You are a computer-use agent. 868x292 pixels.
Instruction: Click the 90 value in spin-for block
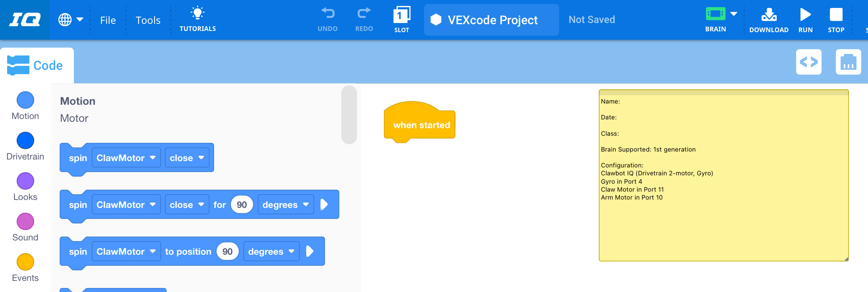241,205
